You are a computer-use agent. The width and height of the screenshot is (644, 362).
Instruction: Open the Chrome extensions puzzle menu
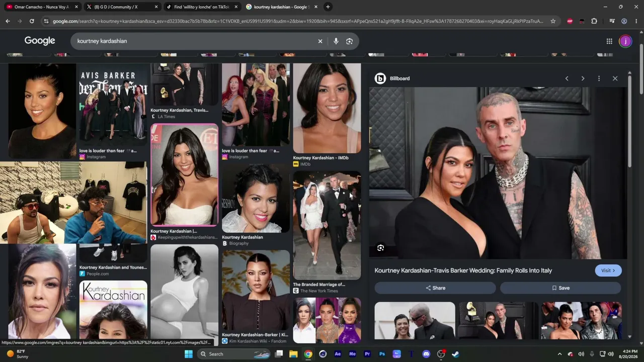point(594,21)
